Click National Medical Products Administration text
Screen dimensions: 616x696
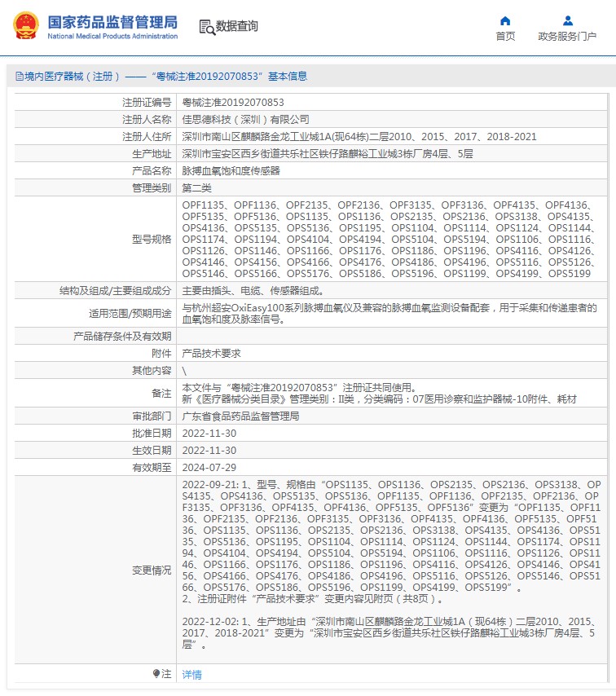pyautogui.click(x=112, y=37)
